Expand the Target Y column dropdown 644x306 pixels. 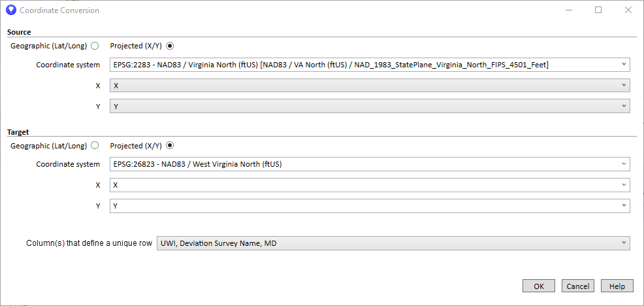point(624,206)
